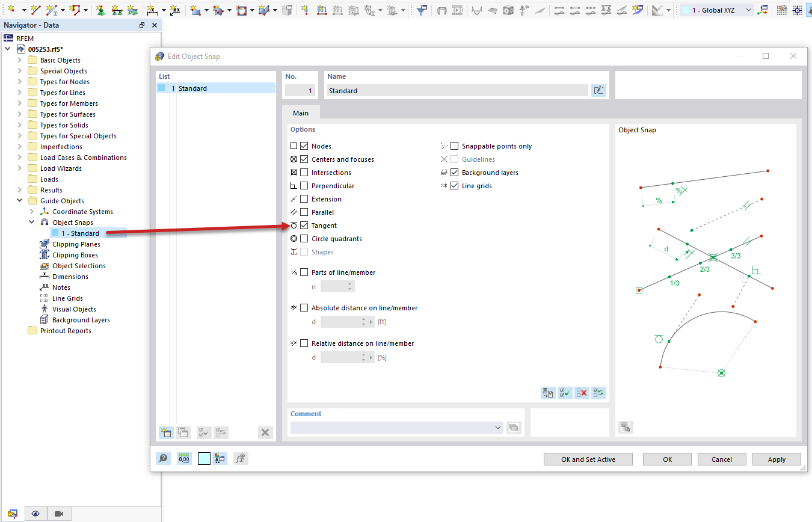The height and width of the screenshot is (522, 812).
Task: Delete parameters using the red X icon
Action: tap(582, 393)
